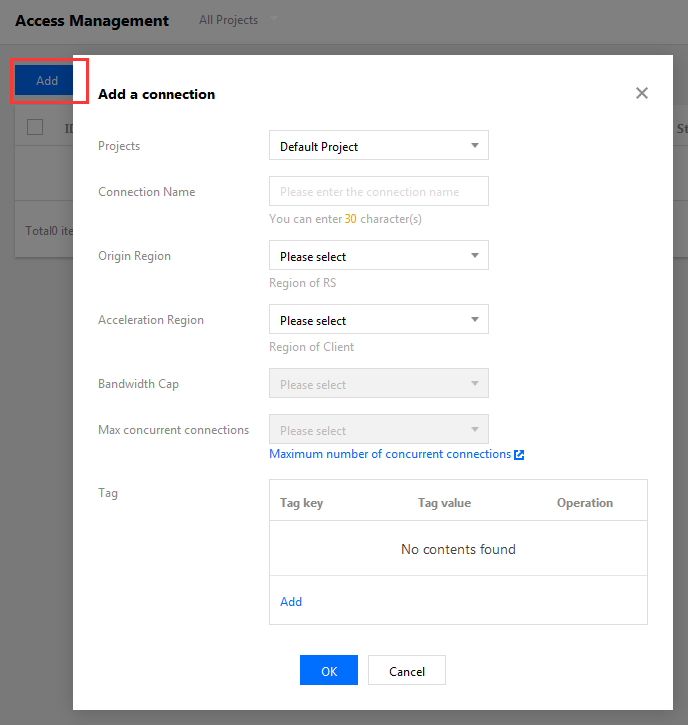This screenshot has width=688, height=725.
Task: Open the Bandwidth Cap dropdown
Action: [378, 384]
